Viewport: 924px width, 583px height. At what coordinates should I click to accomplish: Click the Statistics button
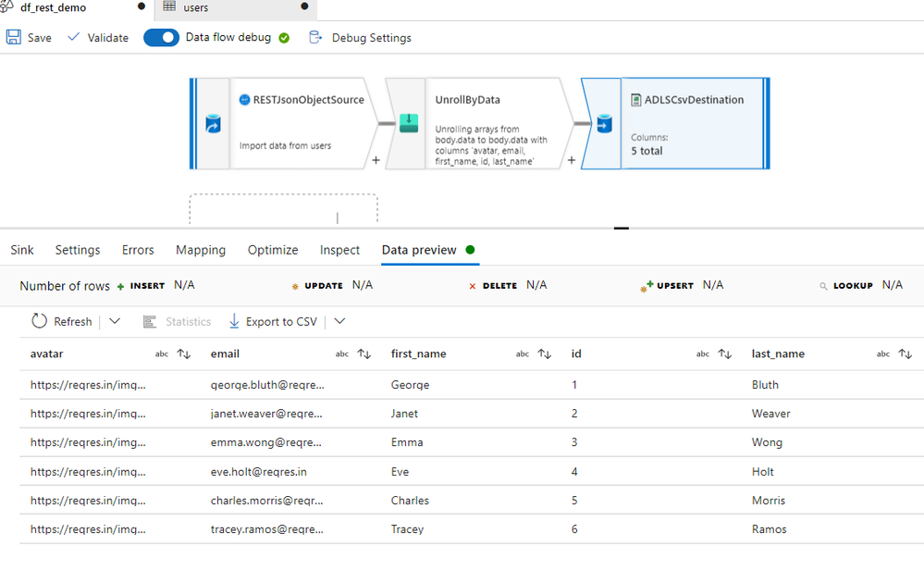[178, 321]
